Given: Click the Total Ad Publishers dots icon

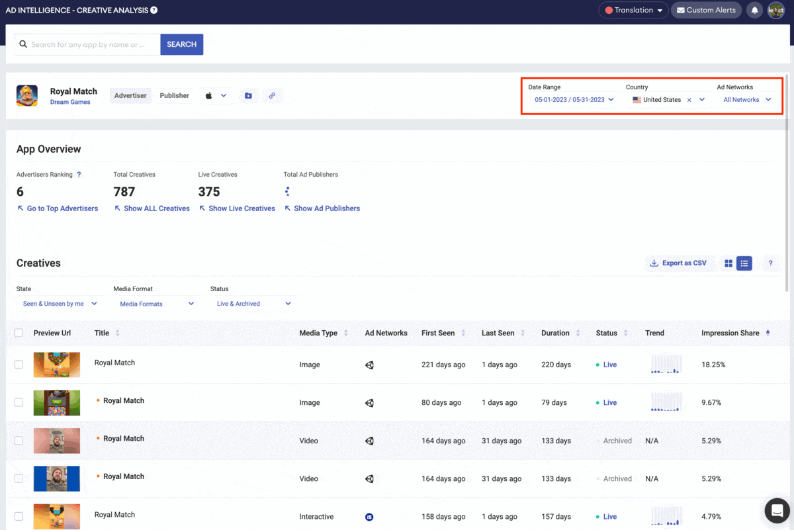Looking at the screenshot, I should pos(287,192).
